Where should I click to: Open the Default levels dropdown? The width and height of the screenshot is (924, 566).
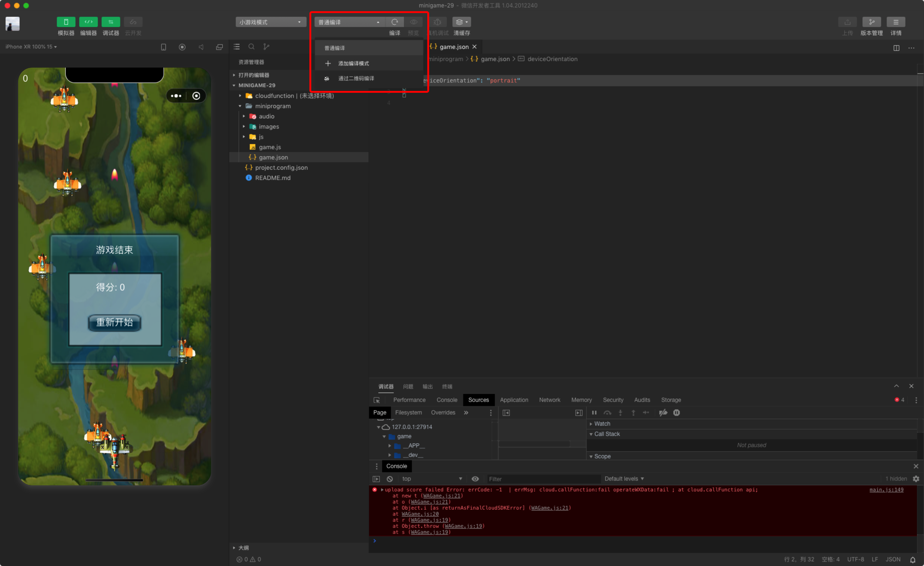[624, 479]
